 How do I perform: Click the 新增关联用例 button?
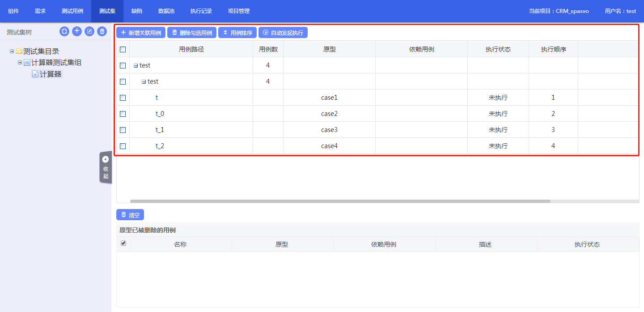[x=141, y=33]
